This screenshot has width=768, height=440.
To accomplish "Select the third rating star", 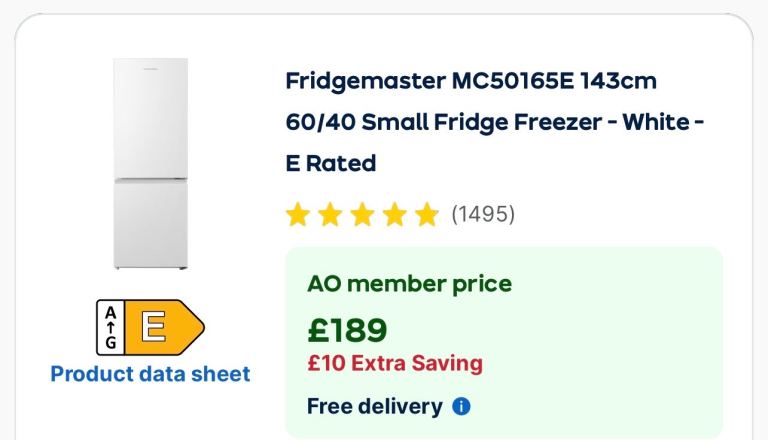I will (x=362, y=214).
